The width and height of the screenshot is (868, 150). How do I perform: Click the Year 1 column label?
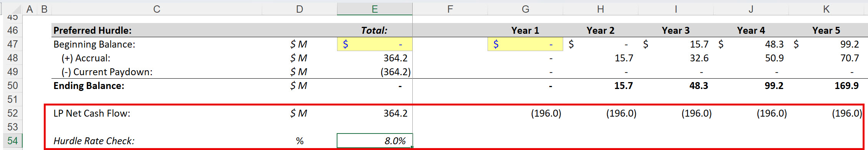click(x=525, y=30)
